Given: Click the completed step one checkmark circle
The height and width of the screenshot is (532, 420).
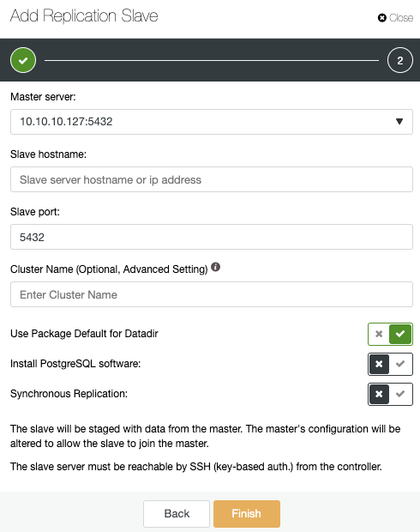Looking at the screenshot, I should coord(23,60).
